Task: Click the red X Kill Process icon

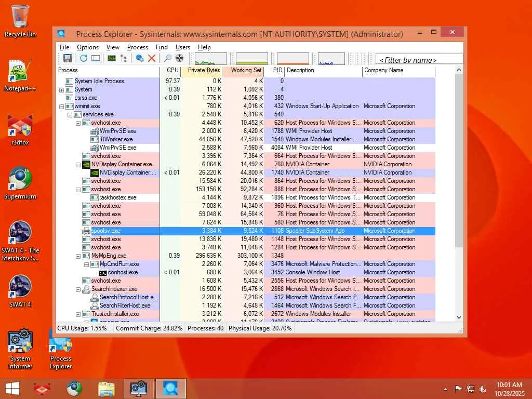Action: 152,58
